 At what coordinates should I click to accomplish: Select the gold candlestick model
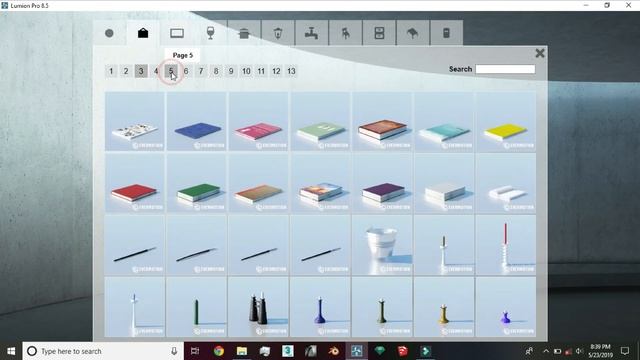click(444, 307)
